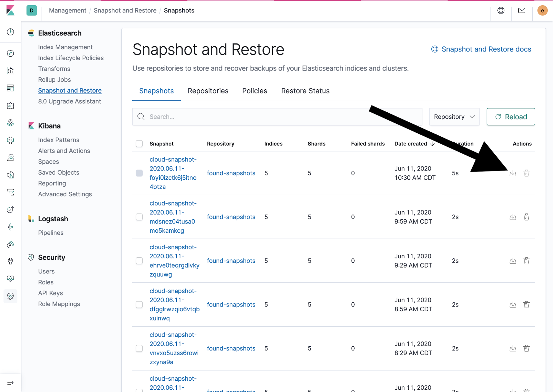Open Advanced Settings under Kibana

pos(65,194)
